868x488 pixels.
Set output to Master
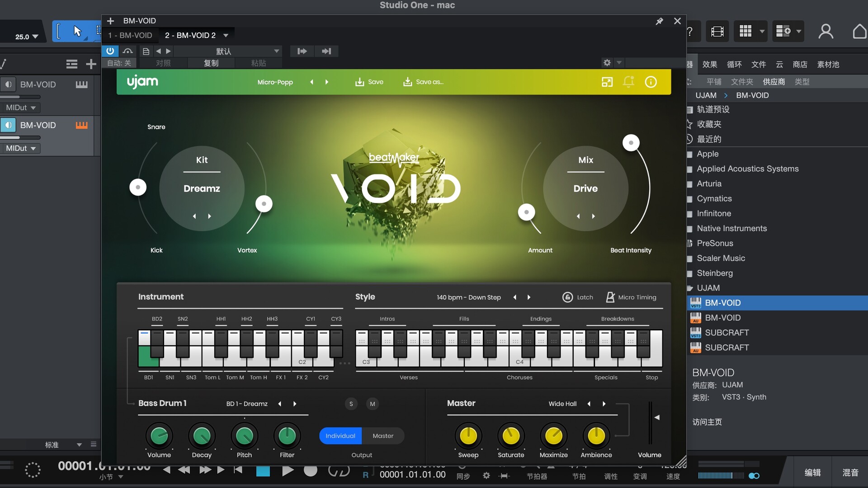383,436
